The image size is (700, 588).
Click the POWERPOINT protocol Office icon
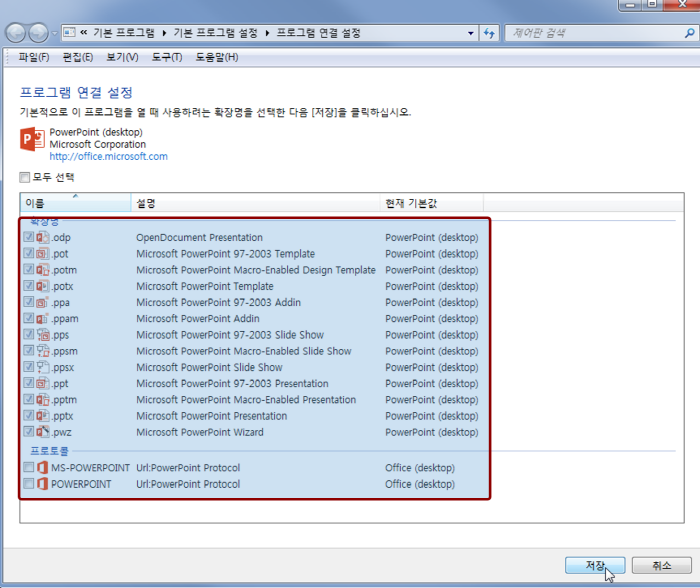click(x=42, y=484)
